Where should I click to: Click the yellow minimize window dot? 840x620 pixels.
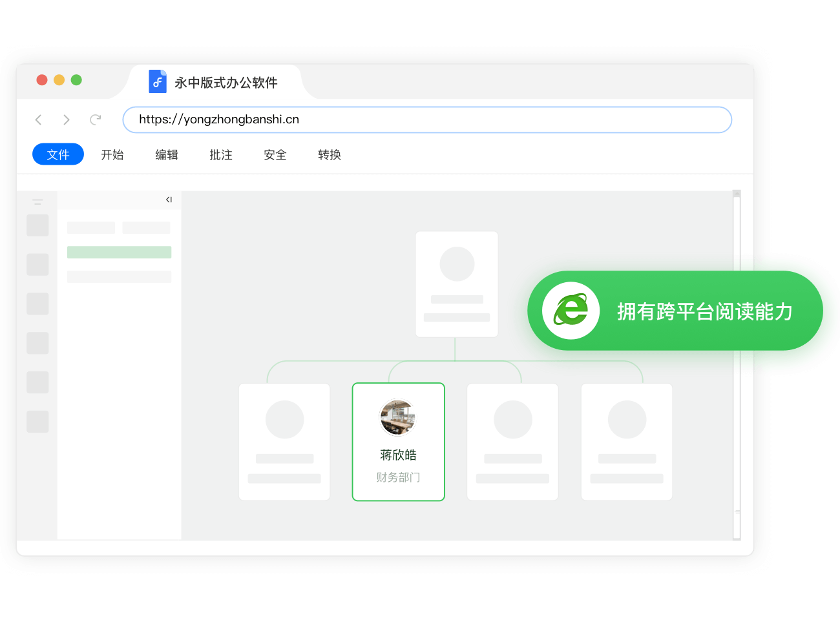point(59,79)
